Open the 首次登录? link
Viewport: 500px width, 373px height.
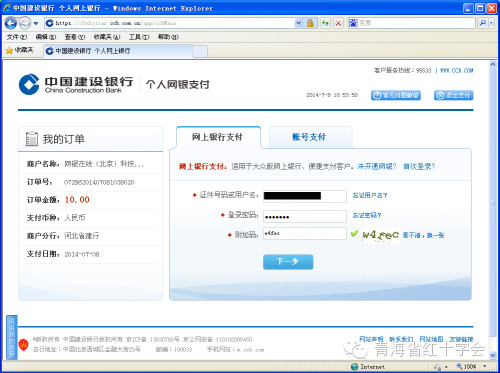point(419,166)
